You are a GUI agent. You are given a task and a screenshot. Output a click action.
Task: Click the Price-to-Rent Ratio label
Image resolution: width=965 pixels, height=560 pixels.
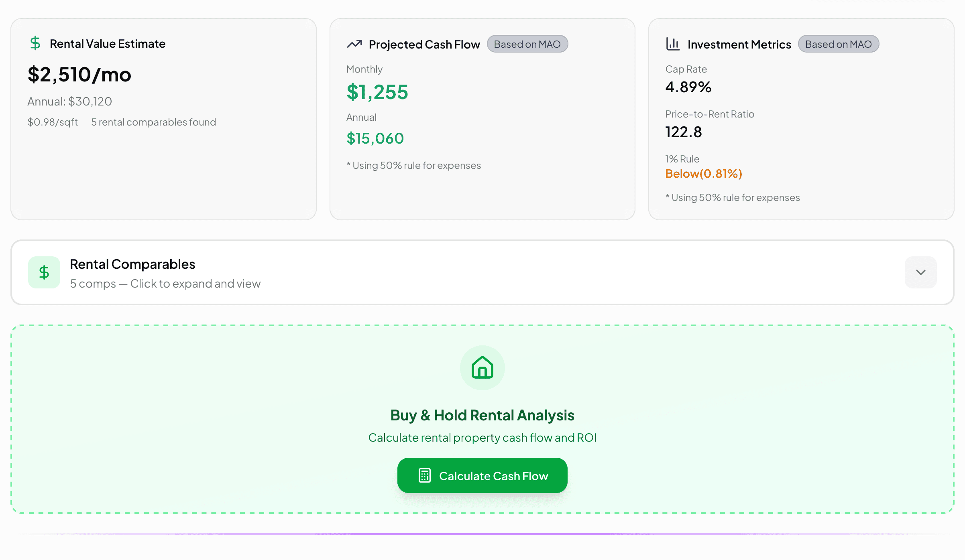coord(710,114)
